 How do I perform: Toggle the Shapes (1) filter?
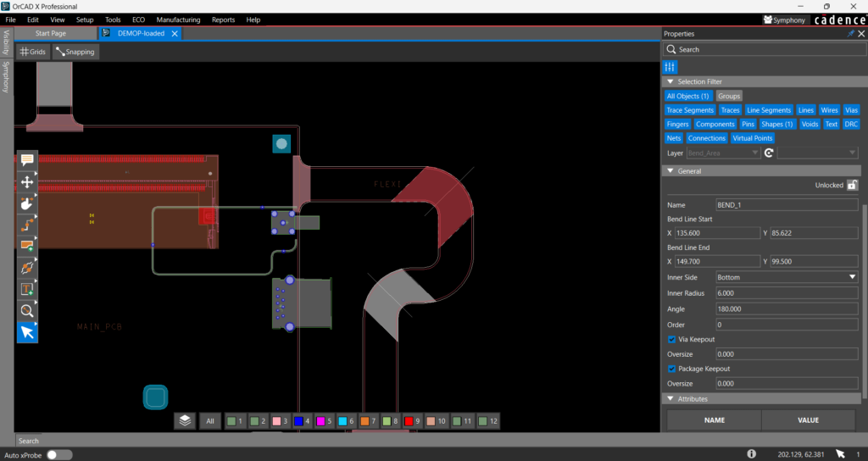pyautogui.click(x=776, y=124)
